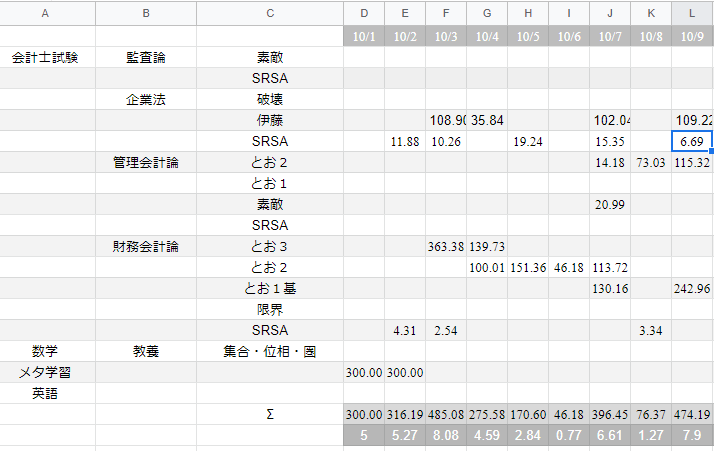The image size is (714, 451).
Task: Click cell with value 15.35
Action: (610, 141)
